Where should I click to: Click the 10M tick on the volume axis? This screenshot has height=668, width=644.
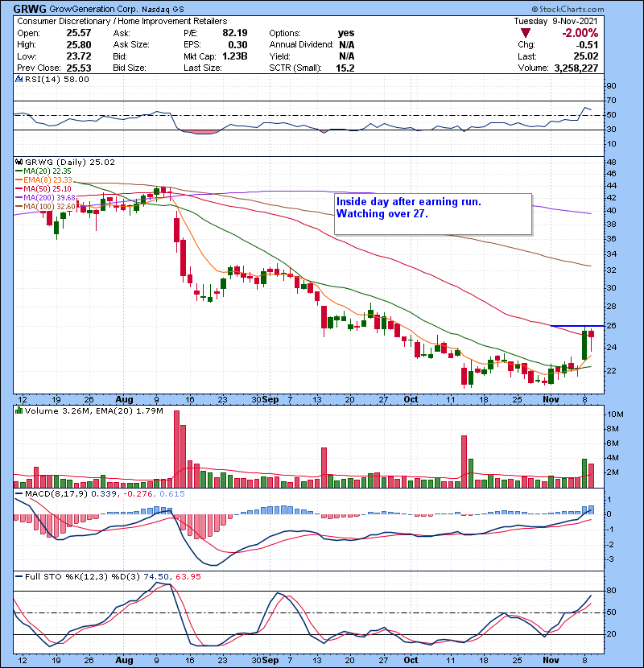tap(616, 414)
